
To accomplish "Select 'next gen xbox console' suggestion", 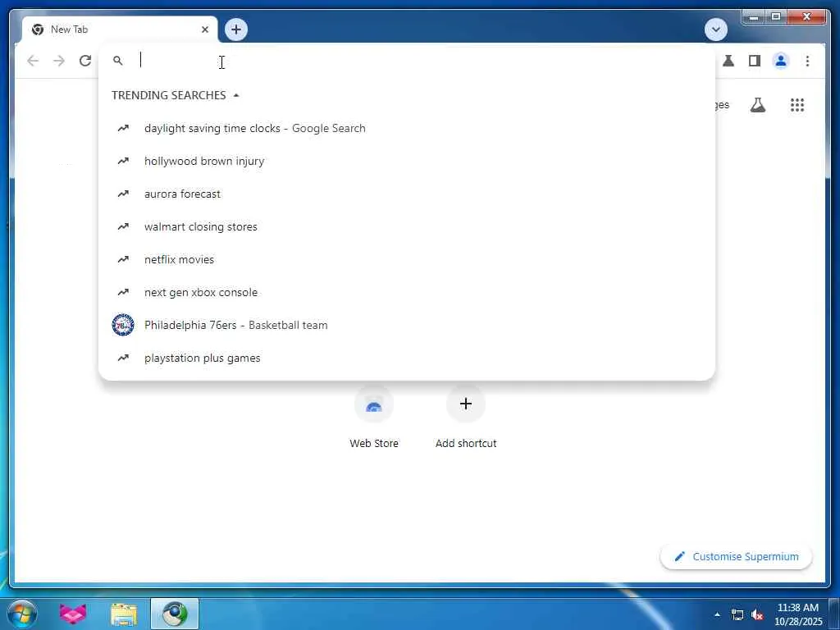I will [407, 292].
